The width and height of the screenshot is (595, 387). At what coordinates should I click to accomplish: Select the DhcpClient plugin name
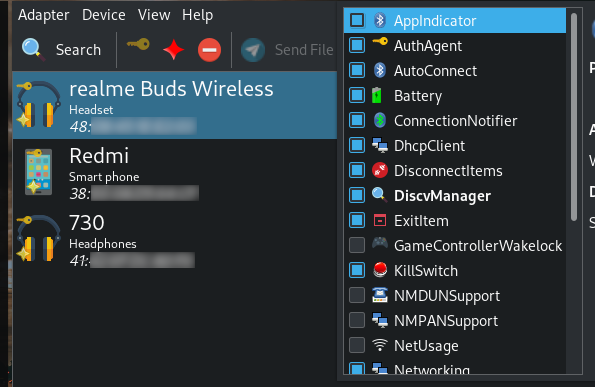(429, 146)
